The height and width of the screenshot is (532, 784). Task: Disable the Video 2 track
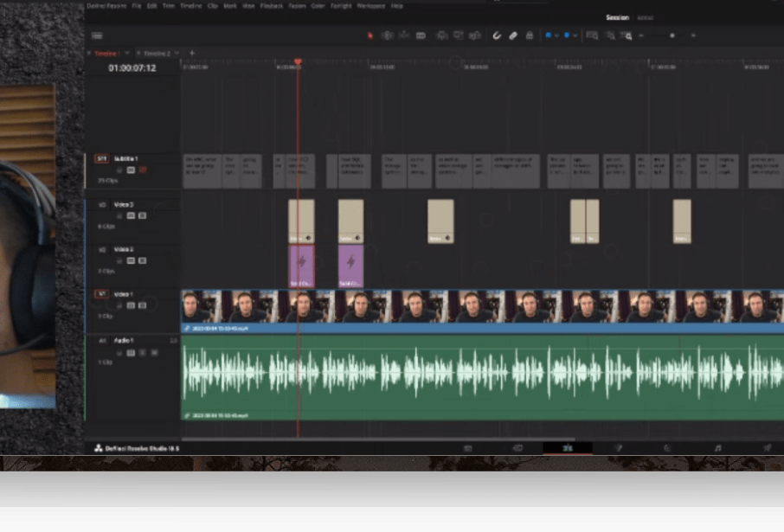[143, 261]
